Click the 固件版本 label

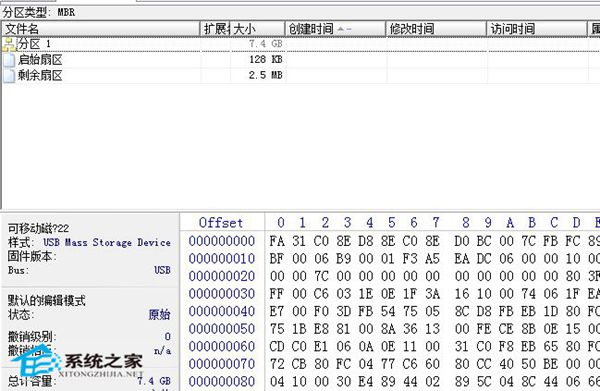coord(32,256)
